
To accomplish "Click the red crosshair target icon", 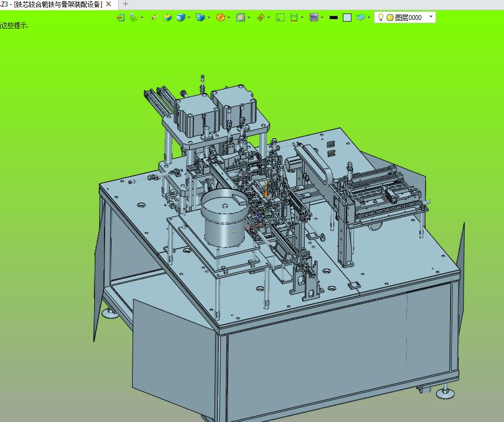I will pos(261,17).
